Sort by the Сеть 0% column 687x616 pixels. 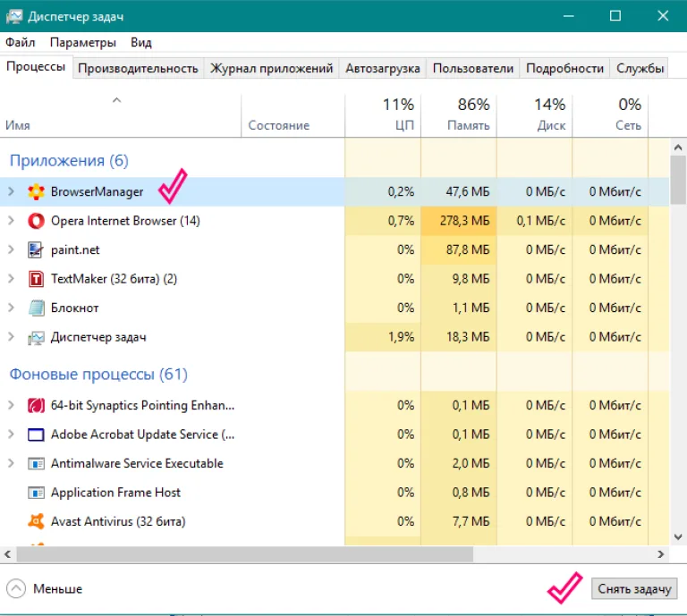click(x=610, y=116)
